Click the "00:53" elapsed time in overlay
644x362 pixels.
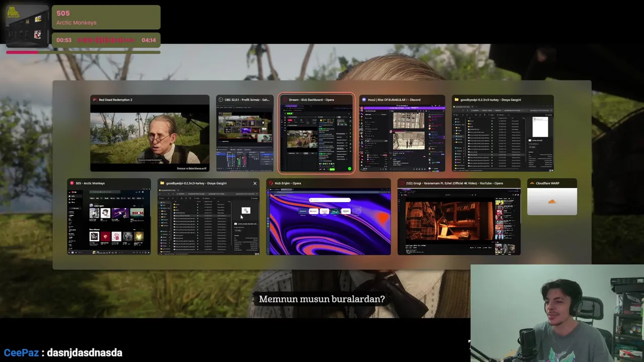(64, 40)
